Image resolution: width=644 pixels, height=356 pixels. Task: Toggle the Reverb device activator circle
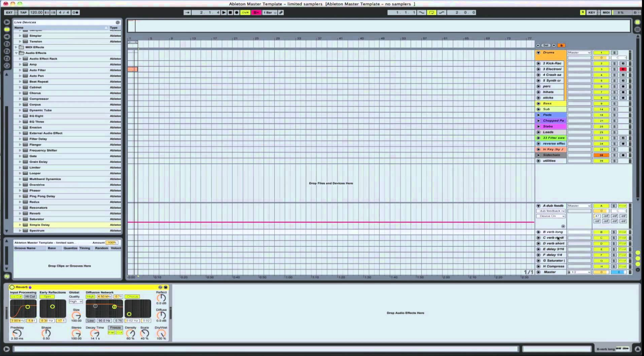[x=12, y=287]
